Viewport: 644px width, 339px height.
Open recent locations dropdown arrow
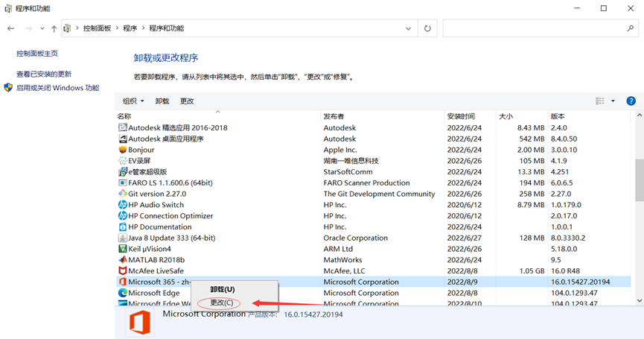[42, 28]
